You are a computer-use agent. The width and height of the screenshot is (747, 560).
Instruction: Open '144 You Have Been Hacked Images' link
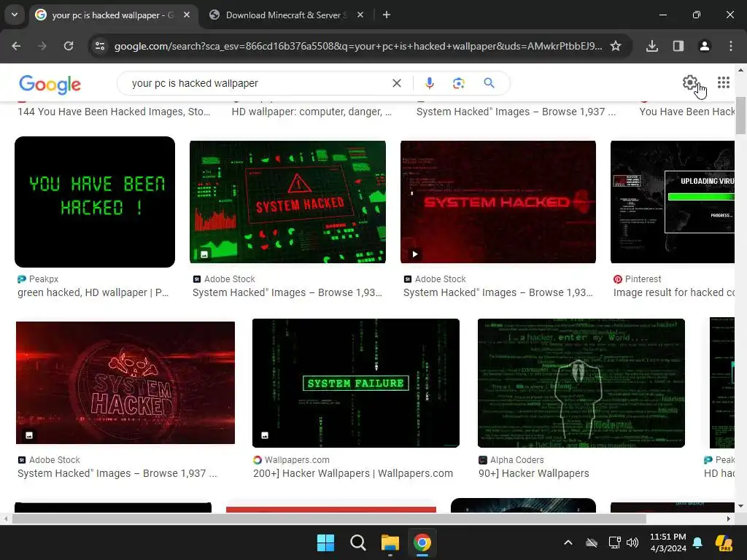pyautogui.click(x=114, y=112)
